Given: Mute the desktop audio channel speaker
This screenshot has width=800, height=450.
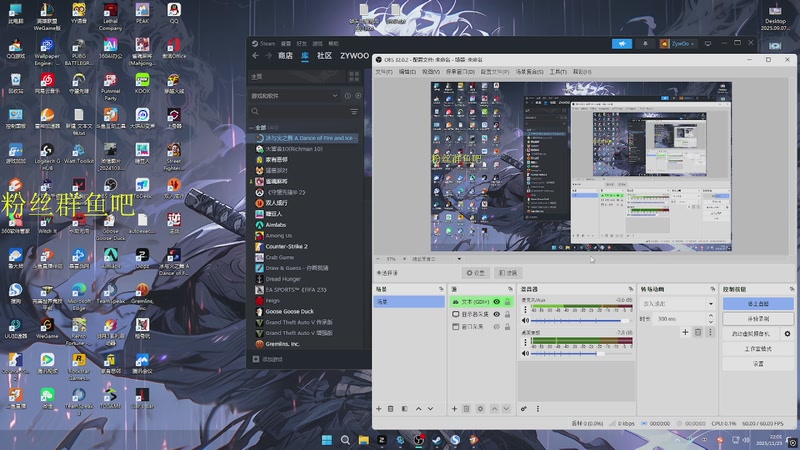Looking at the screenshot, I should click(x=525, y=353).
